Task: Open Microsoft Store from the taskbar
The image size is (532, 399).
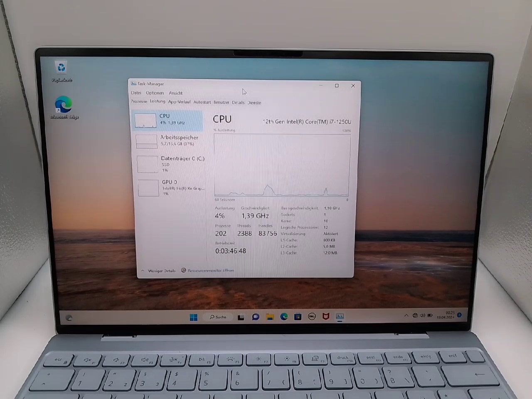Action: coord(298,317)
